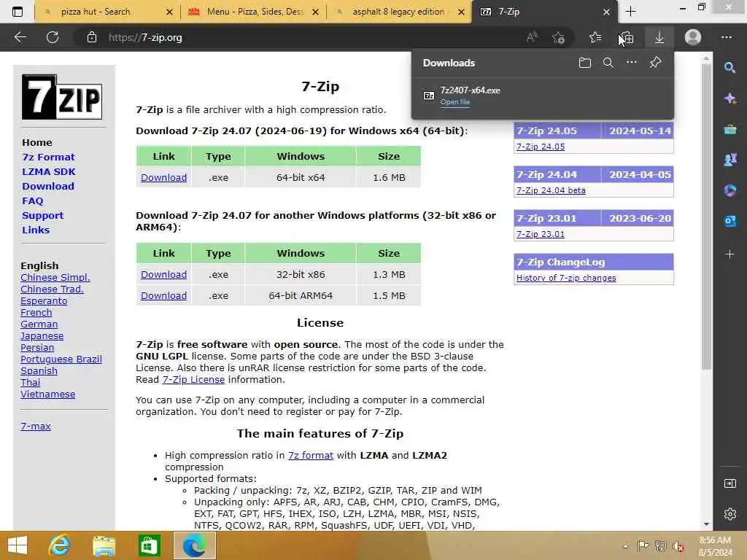Download the 64-bit x64 .exe
This screenshot has width=747, height=560.
(x=164, y=178)
